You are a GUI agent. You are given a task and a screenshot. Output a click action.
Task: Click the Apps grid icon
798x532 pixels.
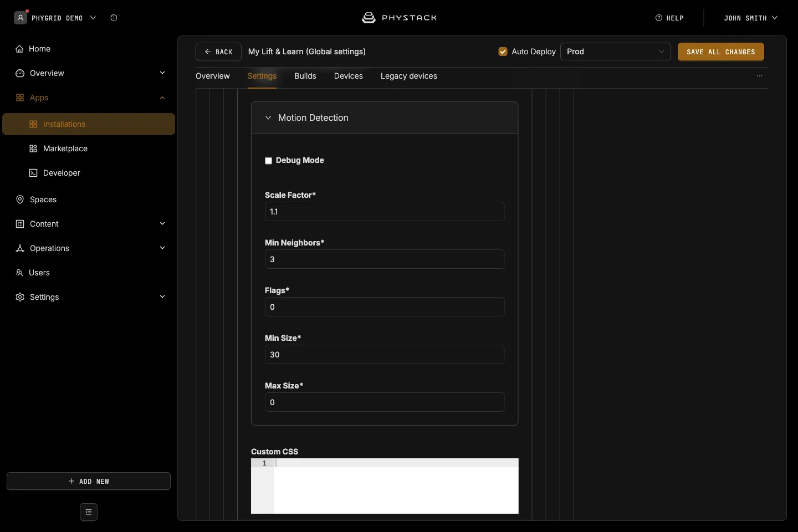(x=20, y=98)
